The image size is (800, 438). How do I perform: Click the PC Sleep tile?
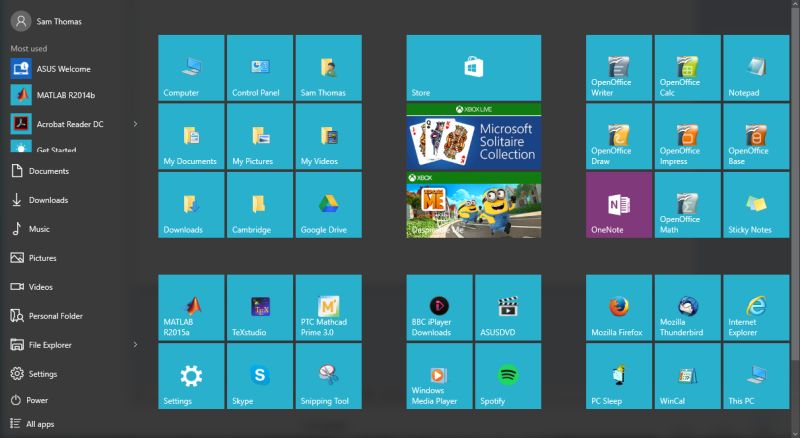(x=619, y=376)
